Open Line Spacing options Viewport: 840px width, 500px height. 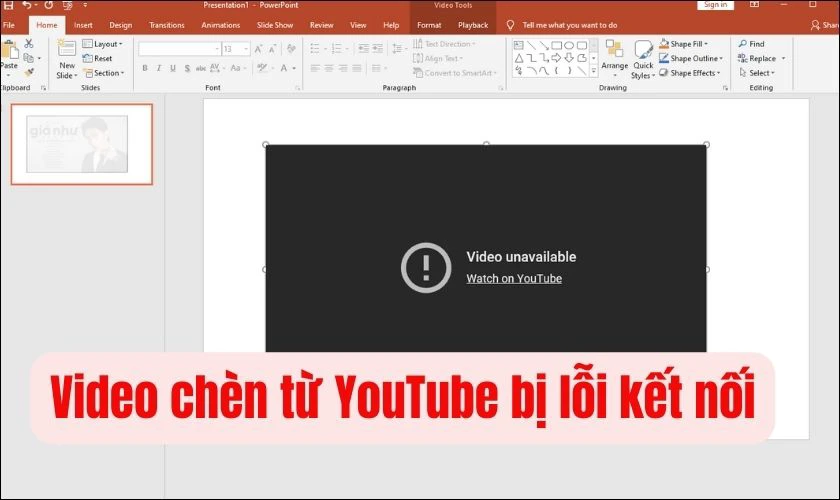(398, 49)
